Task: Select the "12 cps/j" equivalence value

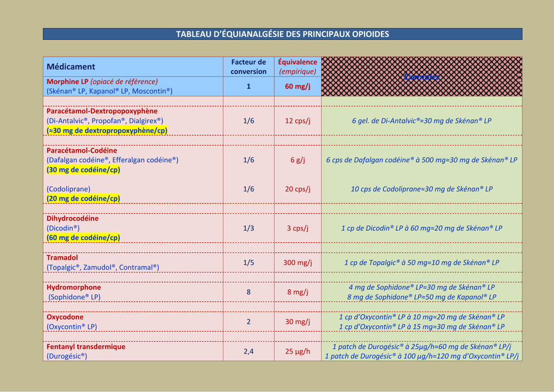Action: click(298, 121)
